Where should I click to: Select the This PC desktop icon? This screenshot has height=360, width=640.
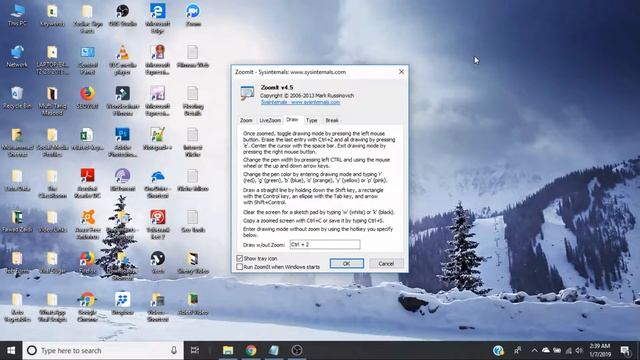pyautogui.click(x=17, y=16)
